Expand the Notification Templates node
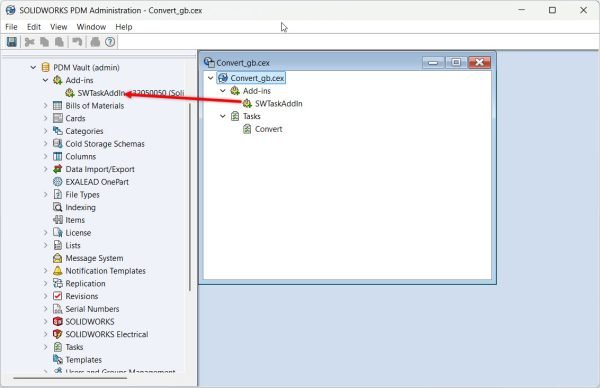The image size is (600, 388). (x=45, y=271)
